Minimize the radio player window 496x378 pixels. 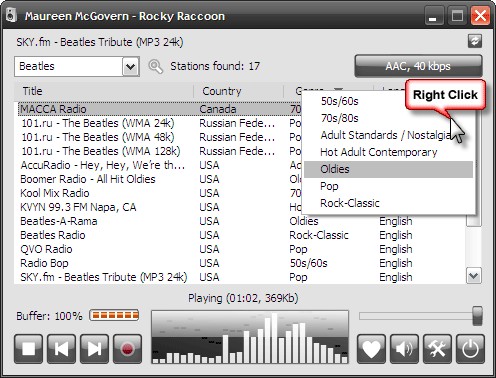coord(433,16)
